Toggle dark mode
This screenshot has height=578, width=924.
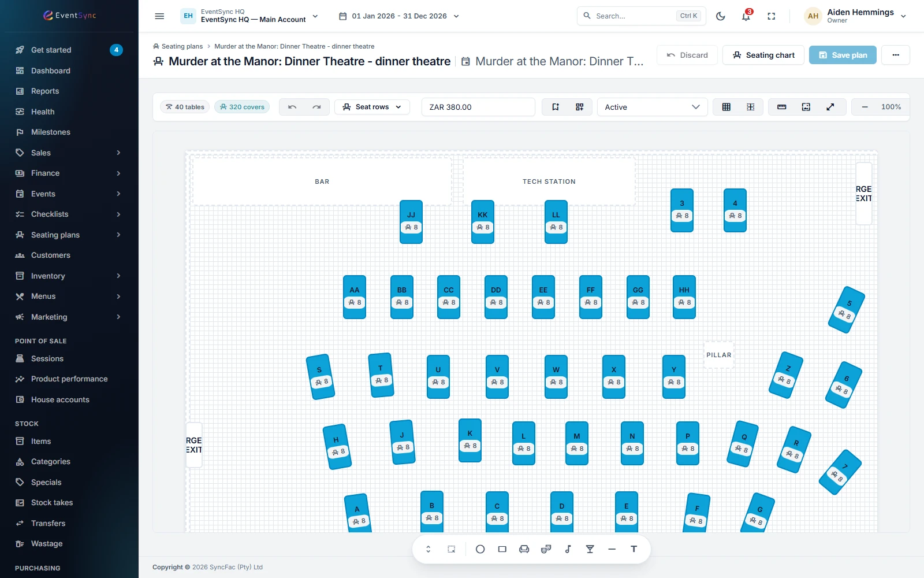coord(721,16)
